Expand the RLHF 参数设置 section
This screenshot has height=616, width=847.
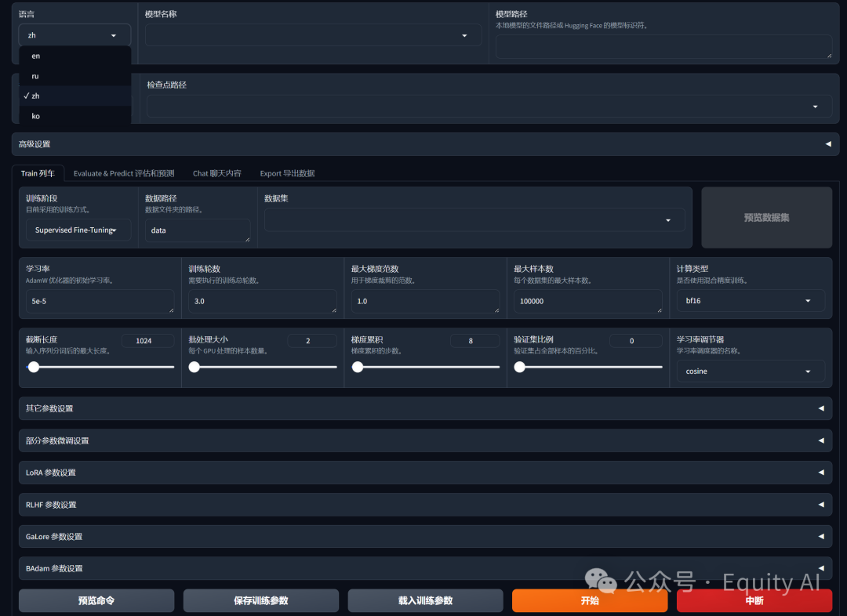click(425, 505)
